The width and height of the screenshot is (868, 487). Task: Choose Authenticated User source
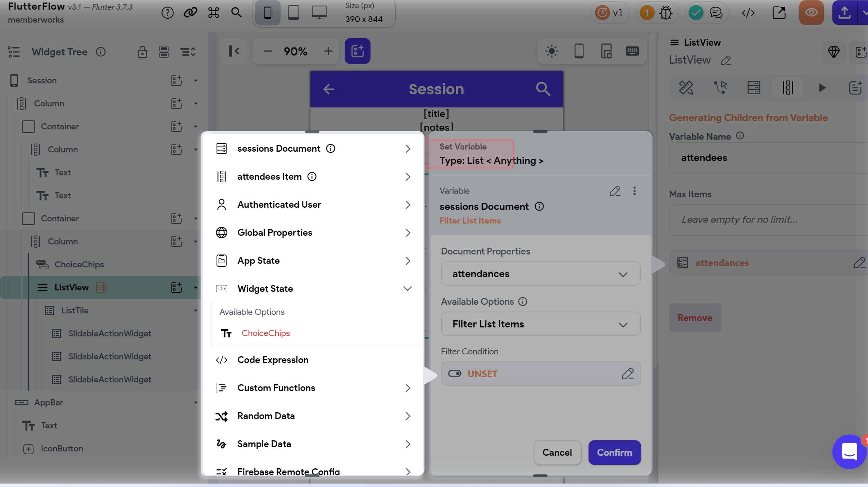313,205
